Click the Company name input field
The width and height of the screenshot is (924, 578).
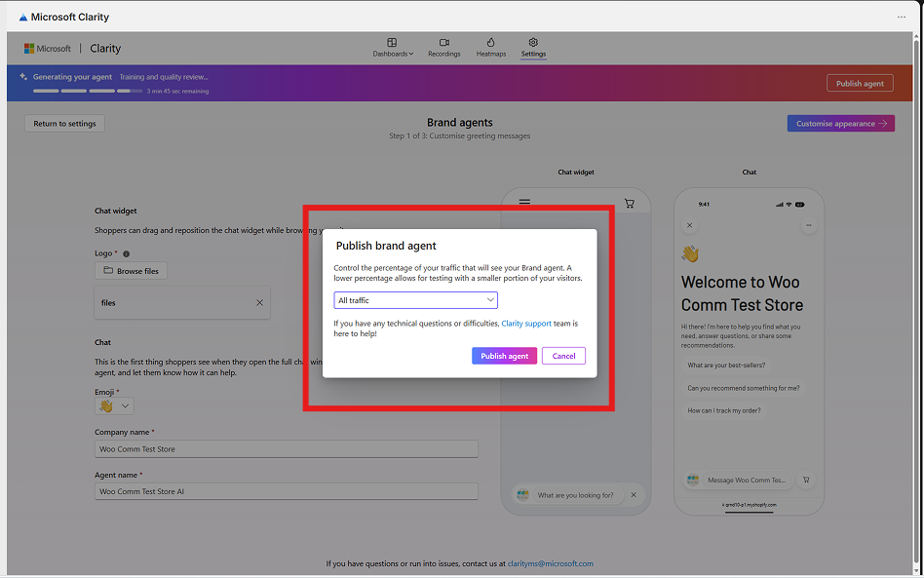pos(286,449)
